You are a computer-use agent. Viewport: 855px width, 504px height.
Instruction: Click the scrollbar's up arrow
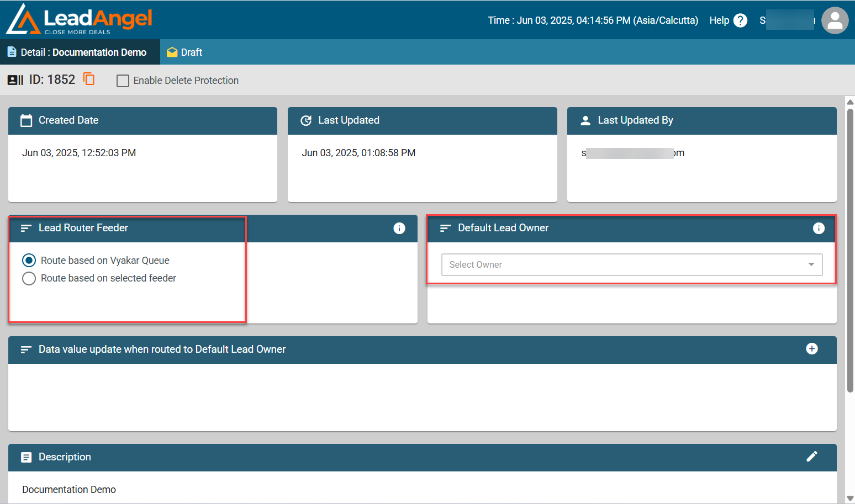(x=850, y=102)
